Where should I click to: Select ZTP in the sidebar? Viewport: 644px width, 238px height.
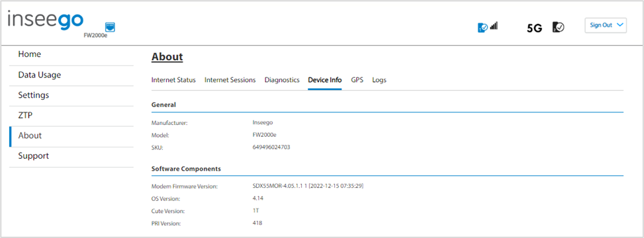click(x=71, y=116)
